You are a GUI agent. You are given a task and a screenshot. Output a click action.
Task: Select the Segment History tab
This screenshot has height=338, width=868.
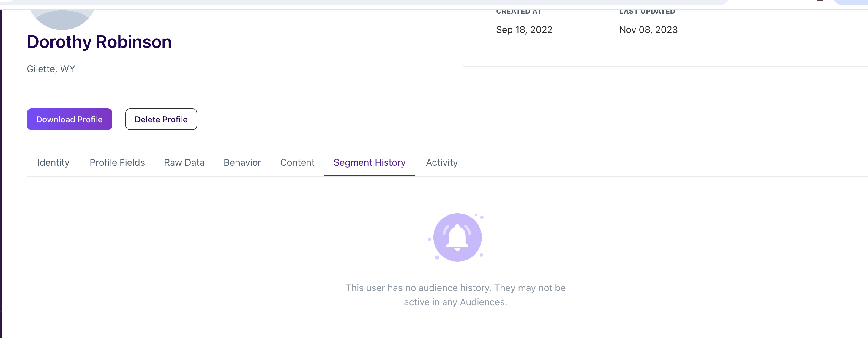[x=370, y=162]
